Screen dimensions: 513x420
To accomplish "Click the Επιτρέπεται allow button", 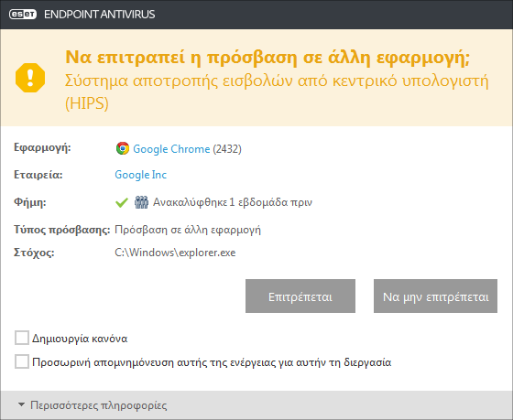I will 300,296.
